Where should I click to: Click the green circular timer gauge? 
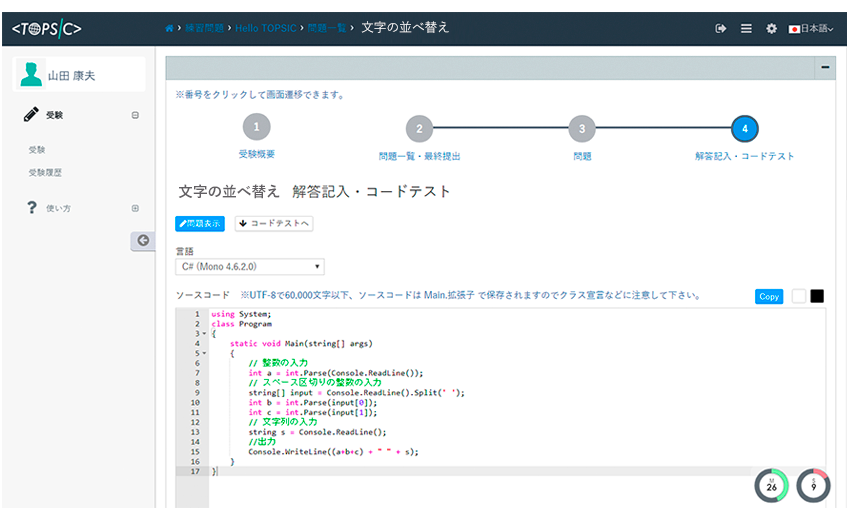771,486
